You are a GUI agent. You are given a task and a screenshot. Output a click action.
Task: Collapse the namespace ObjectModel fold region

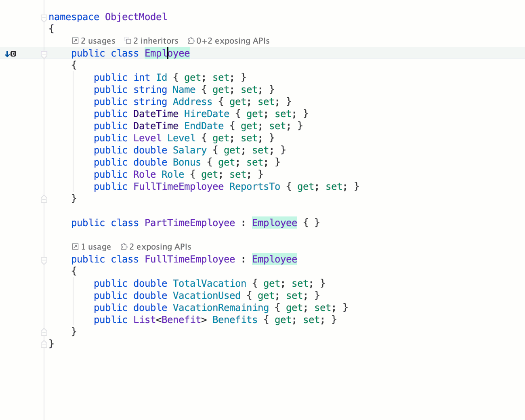(44, 18)
